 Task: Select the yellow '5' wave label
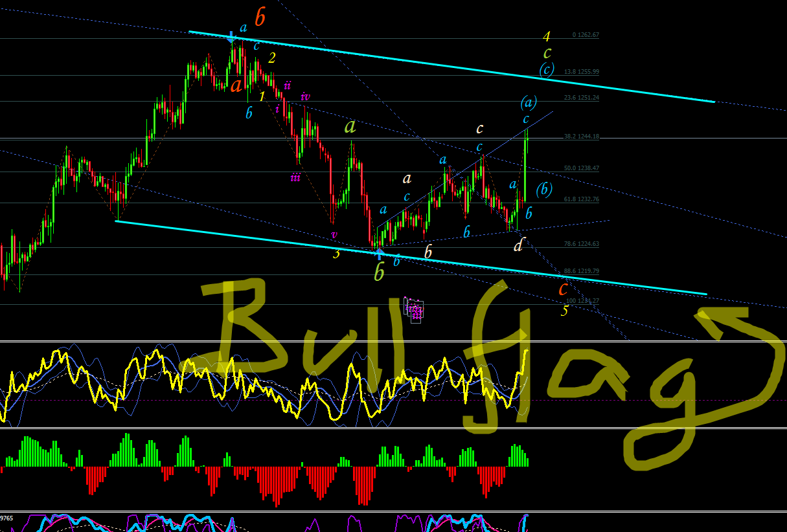pyautogui.click(x=565, y=311)
